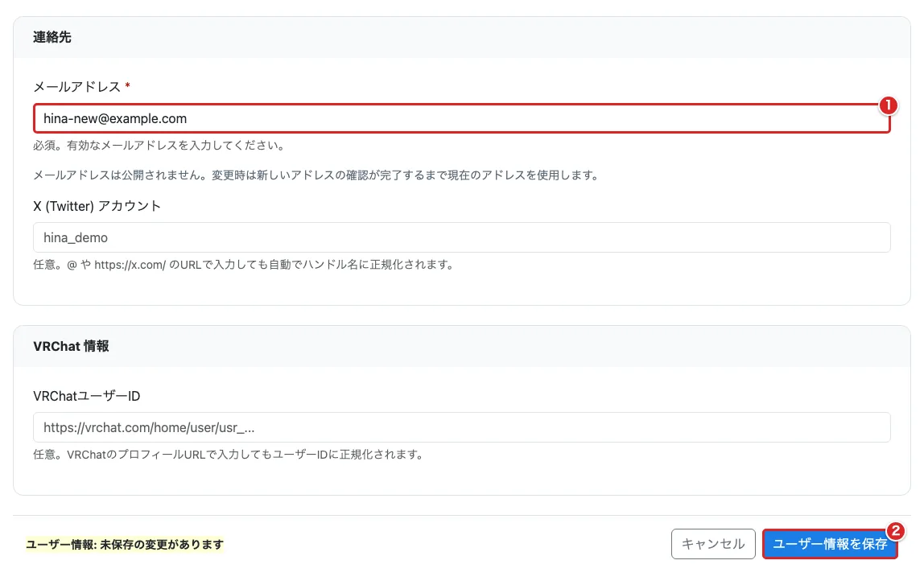This screenshot has width=924, height=585.
Task: Click the 未保存の変更があります status message
Action: click(125, 544)
